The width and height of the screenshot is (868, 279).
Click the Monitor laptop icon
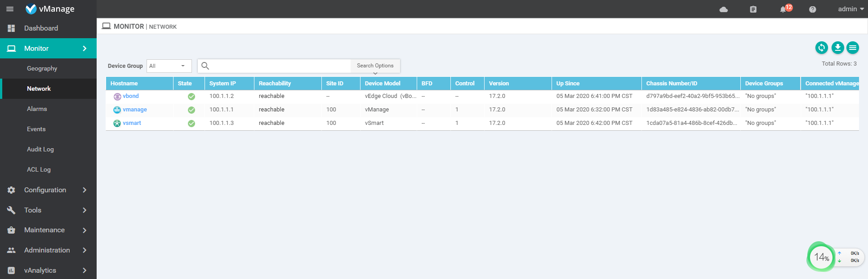pyautogui.click(x=11, y=49)
